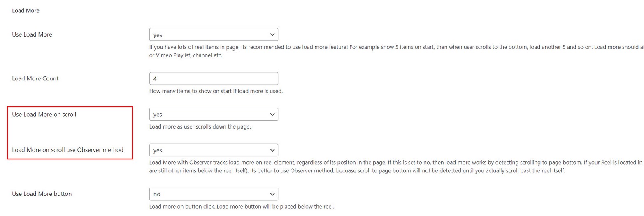Click the chevron arrow of Load More button select

point(272,194)
